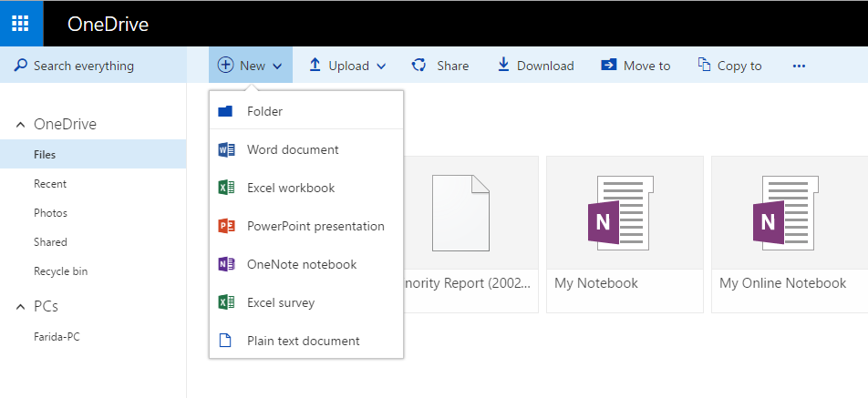
Task: Create a new OneNote notebook
Action: click(306, 264)
